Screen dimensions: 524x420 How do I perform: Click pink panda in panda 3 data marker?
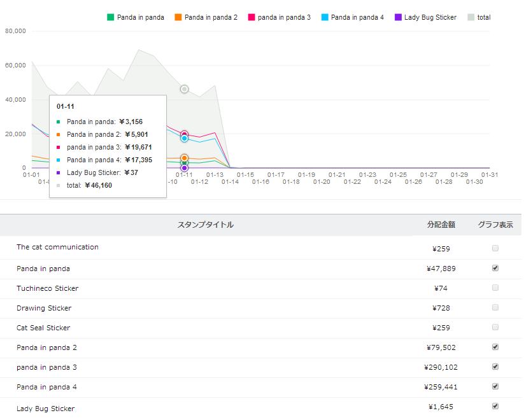pyautogui.click(x=184, y=134)
